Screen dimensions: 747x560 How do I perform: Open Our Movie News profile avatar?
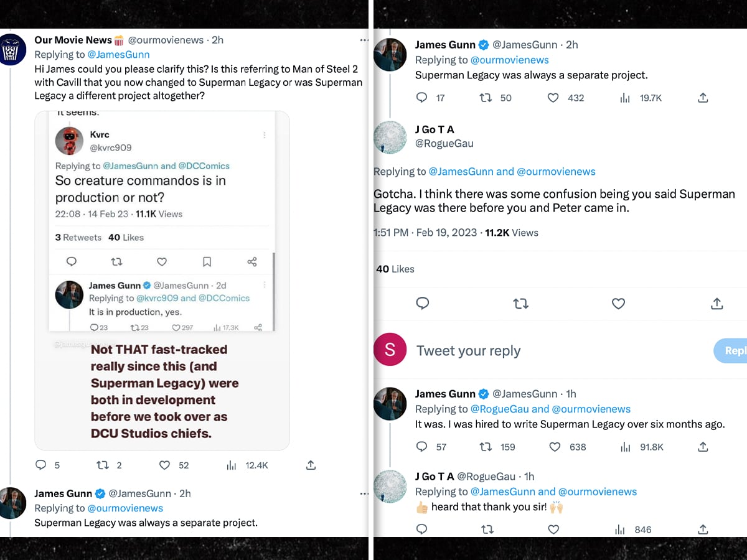coord(13,50)
